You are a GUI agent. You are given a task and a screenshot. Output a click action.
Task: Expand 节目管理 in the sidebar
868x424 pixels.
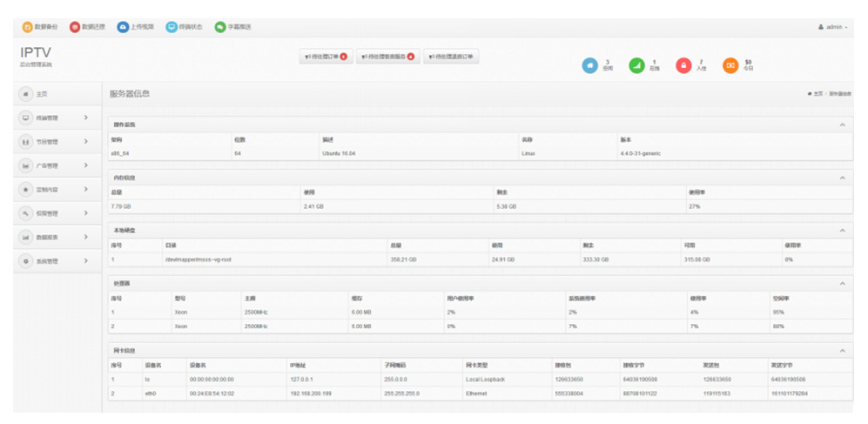click(56, 141)
